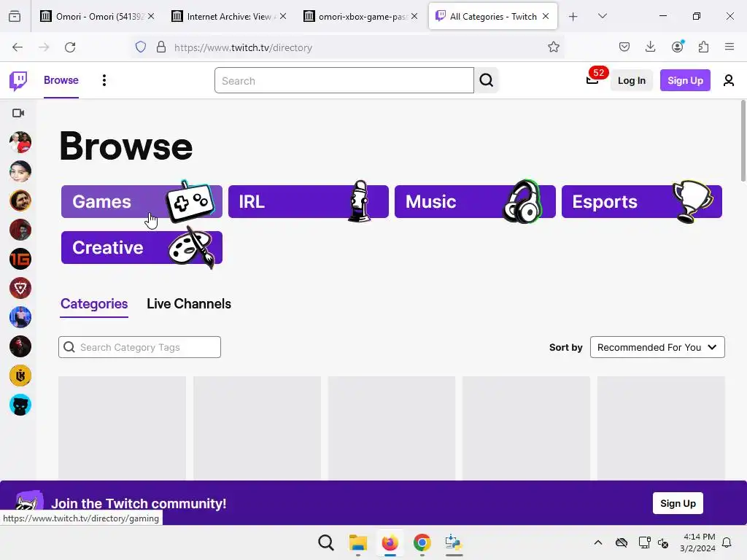Open the black cat on blue avatar in the sidebar
This screenshot has width=747, height=560.
[x=20, y=405]
